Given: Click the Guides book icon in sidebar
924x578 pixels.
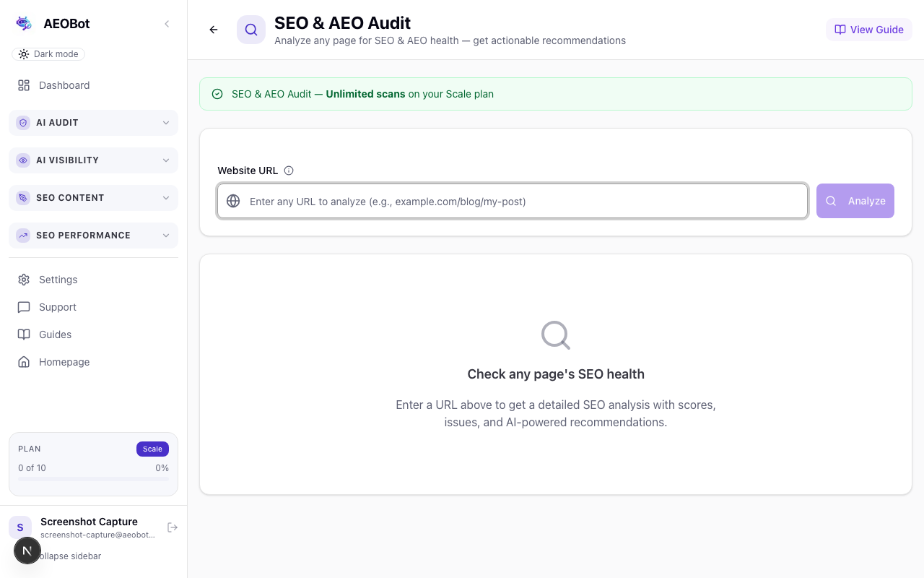Looking at the screenshot, I should pos(24,335).
